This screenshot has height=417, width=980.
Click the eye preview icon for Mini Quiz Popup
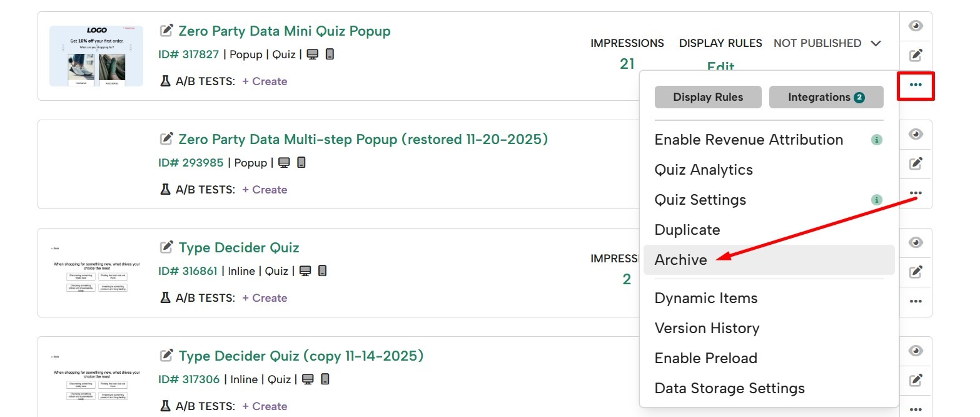coord(916,26)
